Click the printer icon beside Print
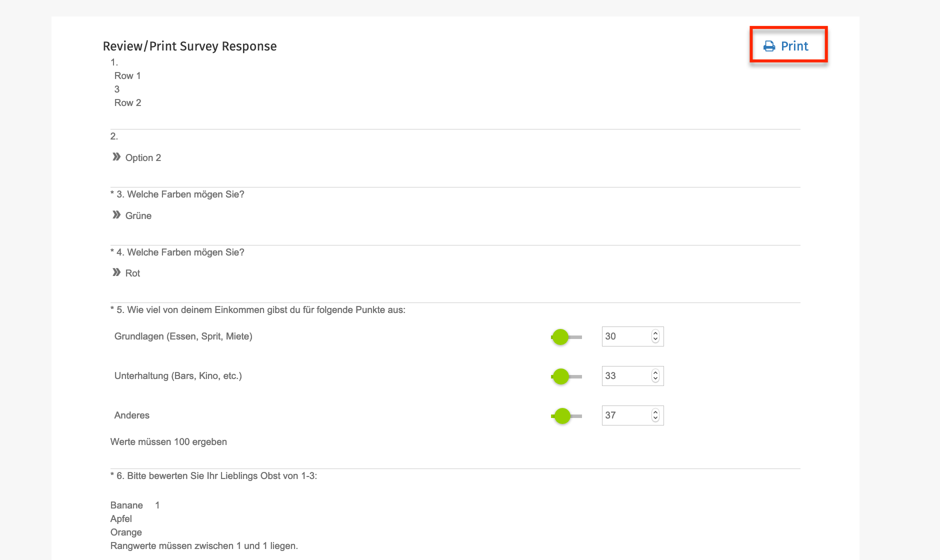 (x=769, y=46)
